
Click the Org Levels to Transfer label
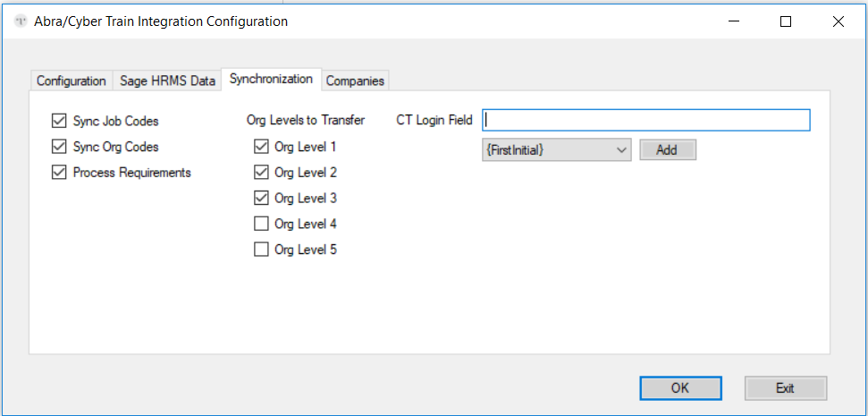pyautogui.click(x=306, y=120)
